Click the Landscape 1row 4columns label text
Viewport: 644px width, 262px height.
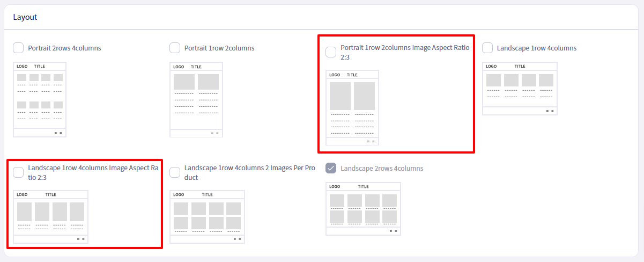point(537,48)
